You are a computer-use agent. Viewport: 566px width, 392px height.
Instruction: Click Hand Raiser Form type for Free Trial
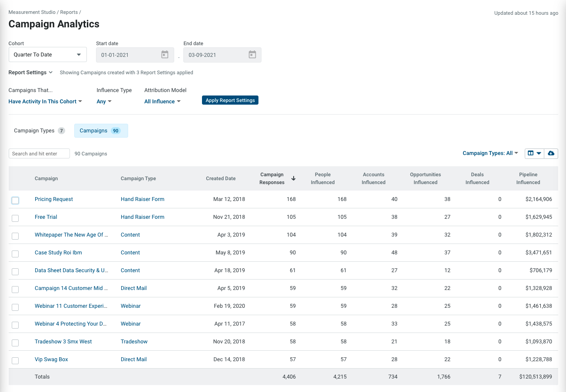click(142, 217)
